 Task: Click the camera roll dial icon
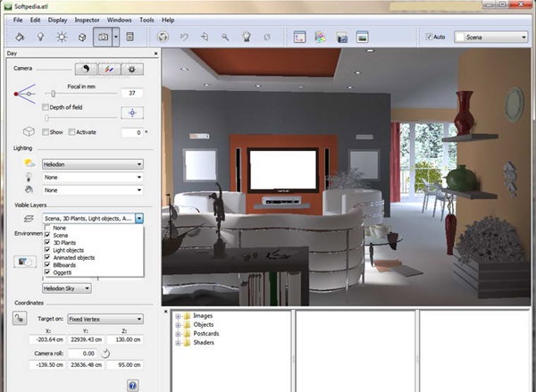(105, 353)
